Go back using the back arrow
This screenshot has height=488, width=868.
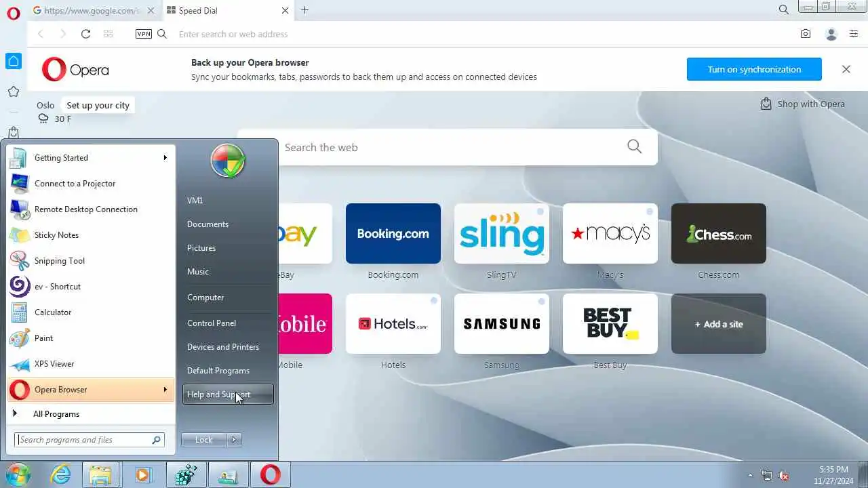(x=41, y=34)
